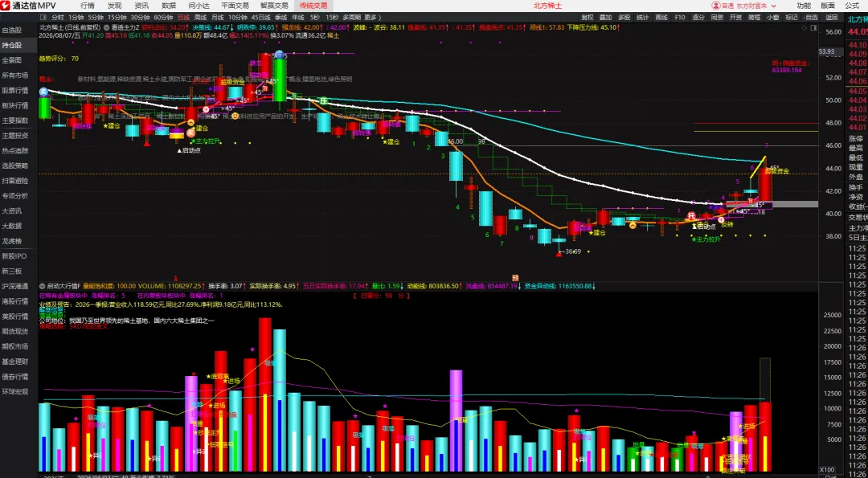Click the blue numbered marker at the chart peak
This screenshot has height=478, width=868.
coord(279,54)
